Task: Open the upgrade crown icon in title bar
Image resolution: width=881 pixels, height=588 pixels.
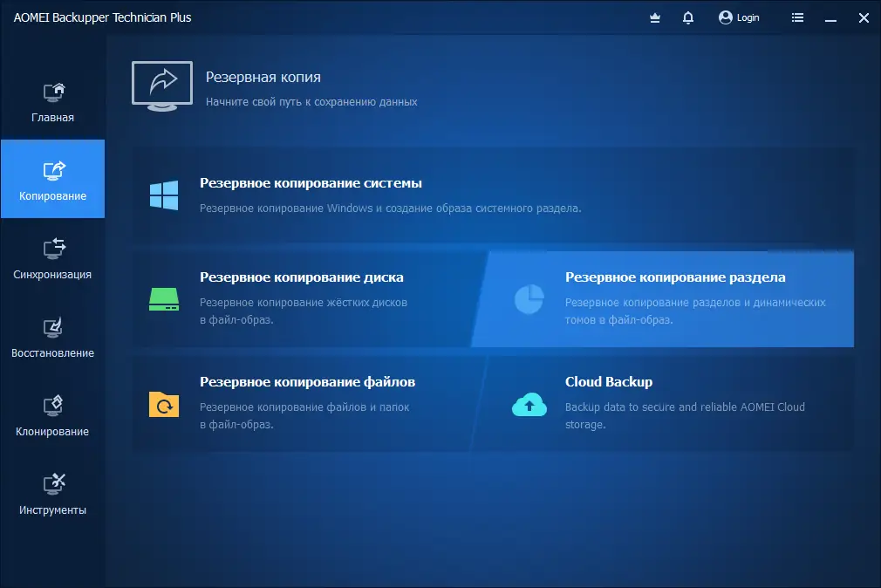Action: [654, 17]
